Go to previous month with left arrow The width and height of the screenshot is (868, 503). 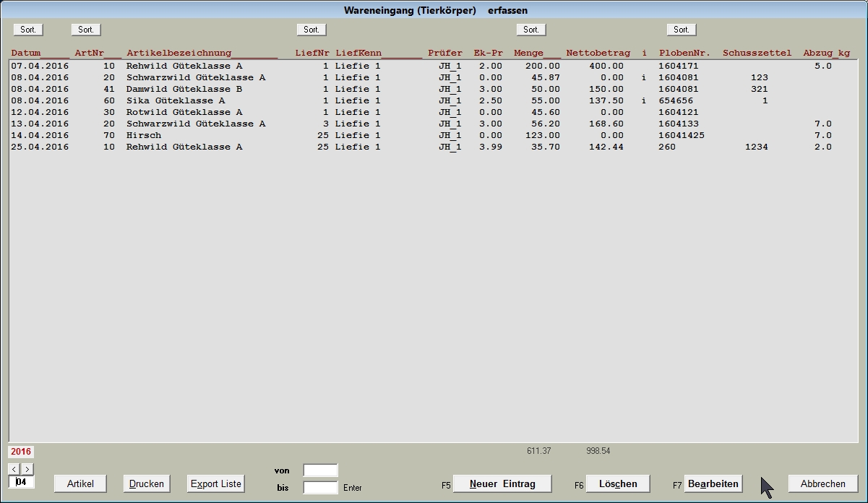click(x=14, y=469)
